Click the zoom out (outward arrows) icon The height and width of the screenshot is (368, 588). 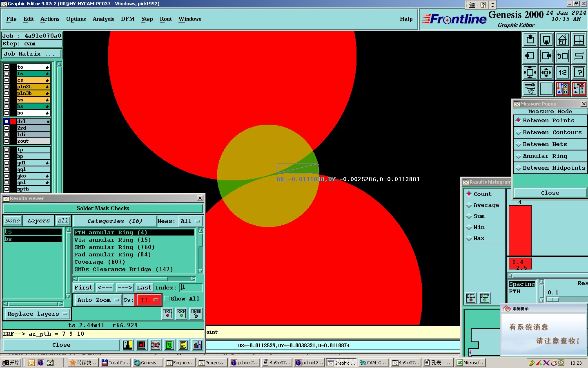pyautogui.click(x=546, y=72)
